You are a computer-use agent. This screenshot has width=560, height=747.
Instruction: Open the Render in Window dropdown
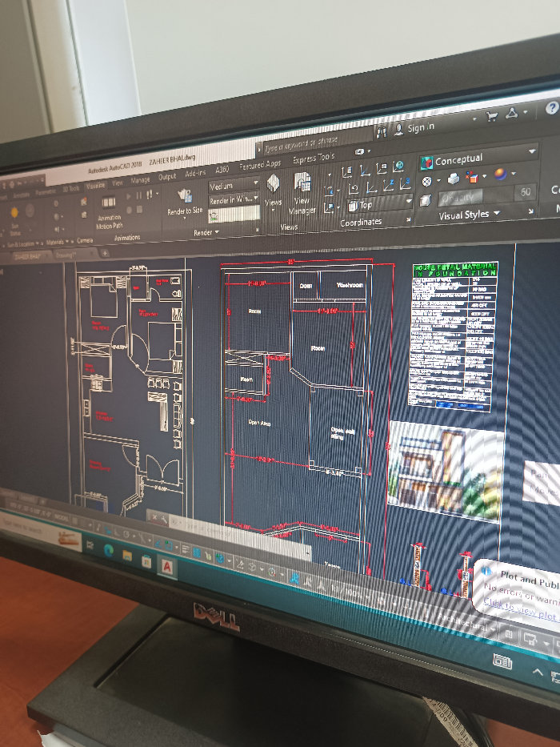[x=234, y=199]
